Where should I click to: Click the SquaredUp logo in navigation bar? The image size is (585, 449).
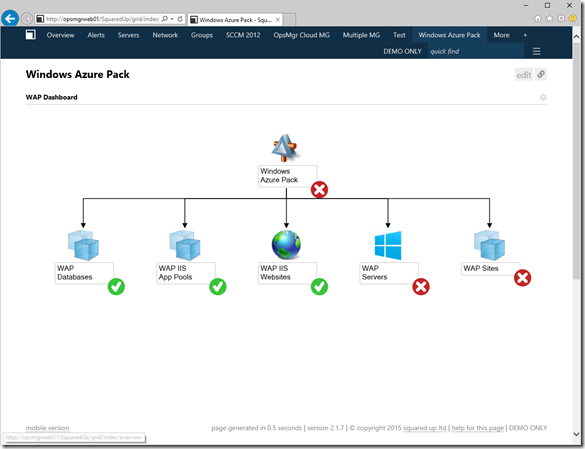click(31, 35)
